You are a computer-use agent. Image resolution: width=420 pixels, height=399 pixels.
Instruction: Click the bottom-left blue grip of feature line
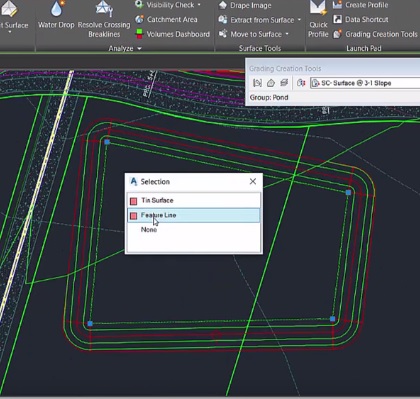90,323
